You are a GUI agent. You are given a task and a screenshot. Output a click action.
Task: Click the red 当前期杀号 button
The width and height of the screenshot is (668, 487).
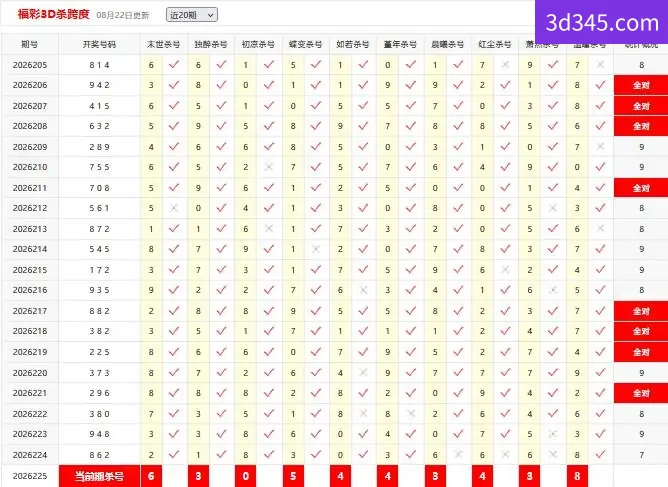(99, 476)
